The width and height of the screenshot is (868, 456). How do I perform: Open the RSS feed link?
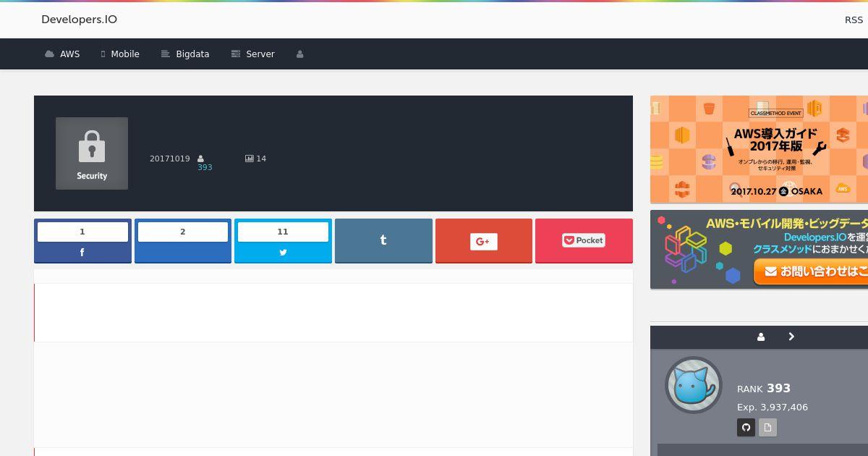point(854,20)
